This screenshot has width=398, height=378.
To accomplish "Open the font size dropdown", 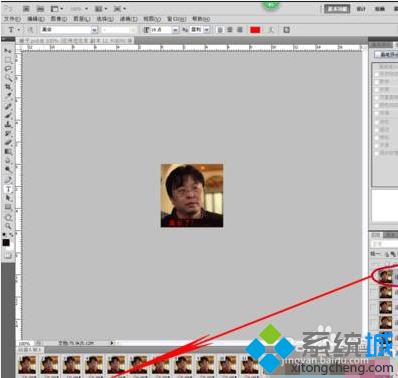I will (175, 30).
